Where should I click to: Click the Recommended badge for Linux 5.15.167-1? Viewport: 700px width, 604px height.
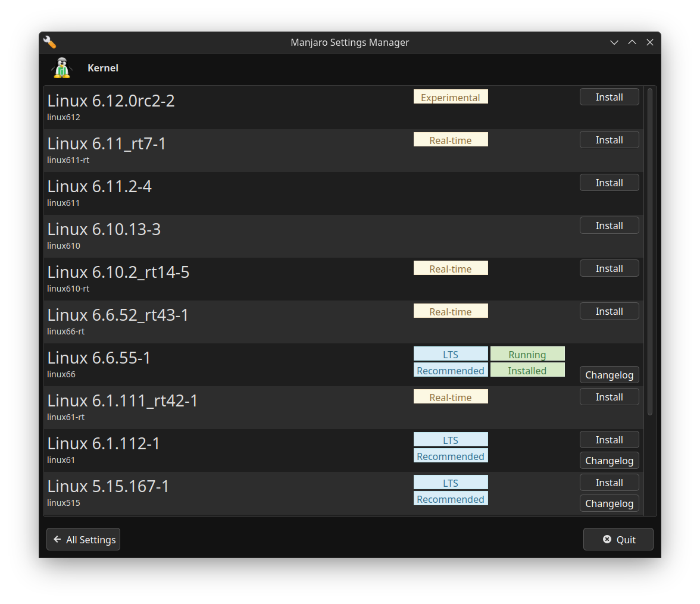pyautogui.click(x=451, y=499)
